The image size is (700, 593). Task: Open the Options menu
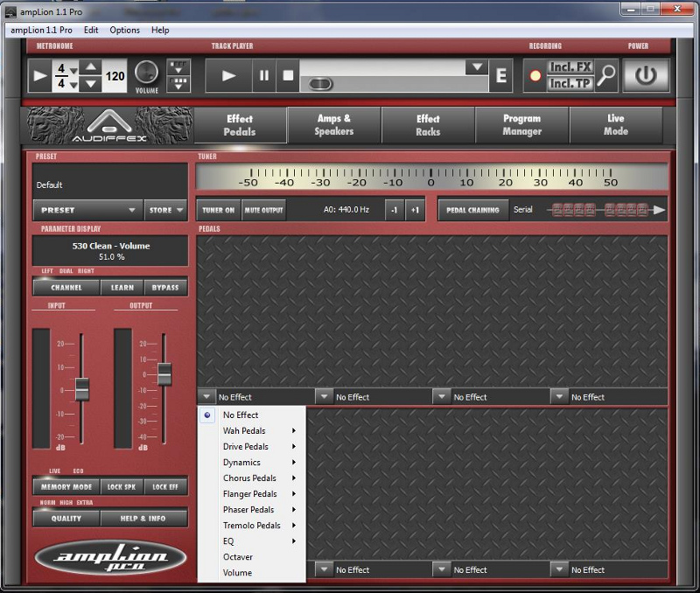tap(124, 30)
